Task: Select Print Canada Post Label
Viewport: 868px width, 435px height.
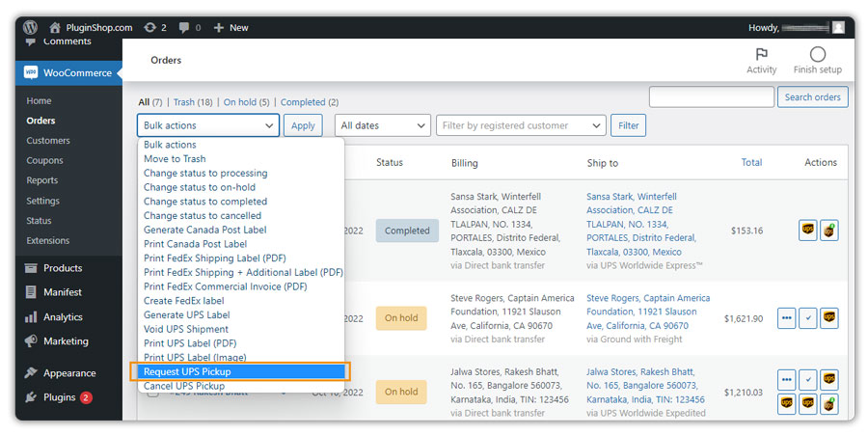Action: (x=241, y=244)
